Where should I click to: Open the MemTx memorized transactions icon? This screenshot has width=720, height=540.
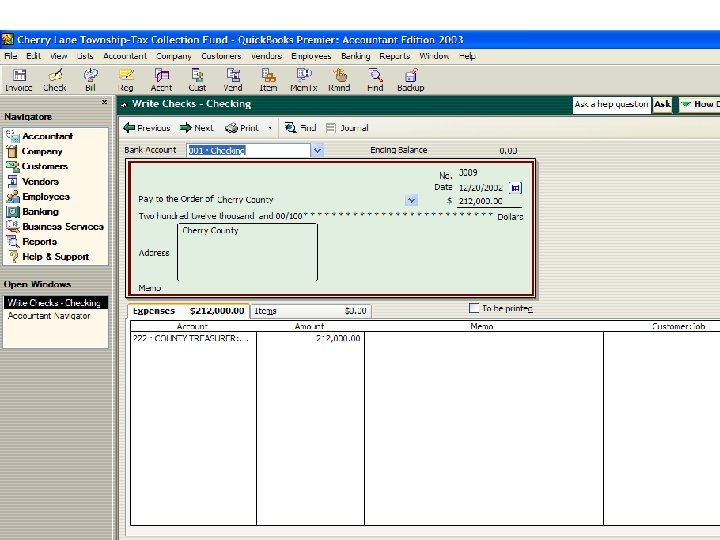[x=304, y=80]
